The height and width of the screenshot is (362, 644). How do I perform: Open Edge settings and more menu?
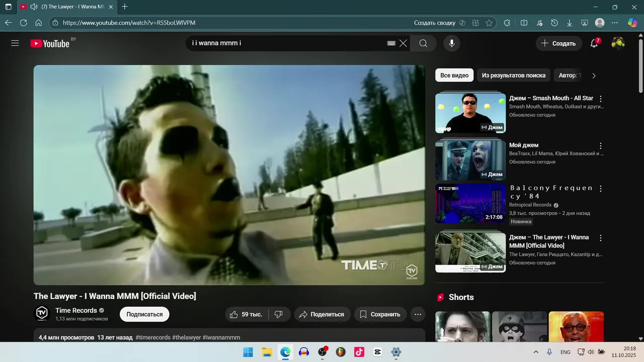click(x=615, y=23)
